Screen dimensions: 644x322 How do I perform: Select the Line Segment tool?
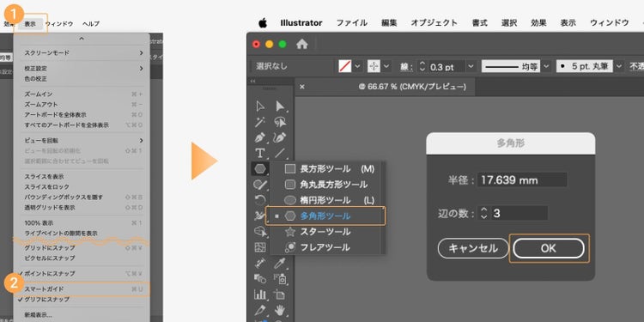[x=280, y=153]
